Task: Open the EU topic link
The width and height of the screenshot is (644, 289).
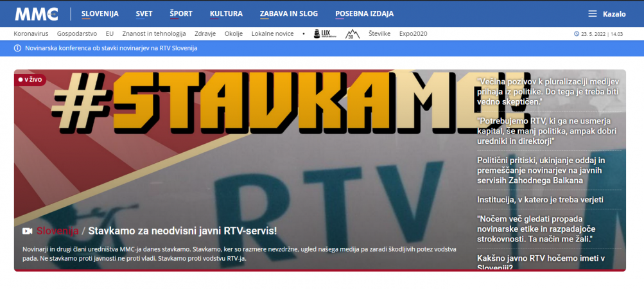Action: 110,33
